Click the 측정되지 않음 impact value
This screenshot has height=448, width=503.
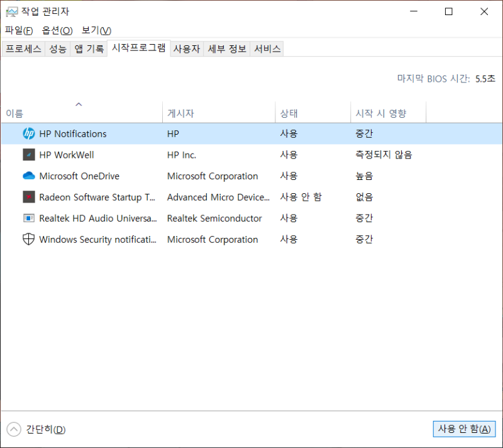(384, 155)
